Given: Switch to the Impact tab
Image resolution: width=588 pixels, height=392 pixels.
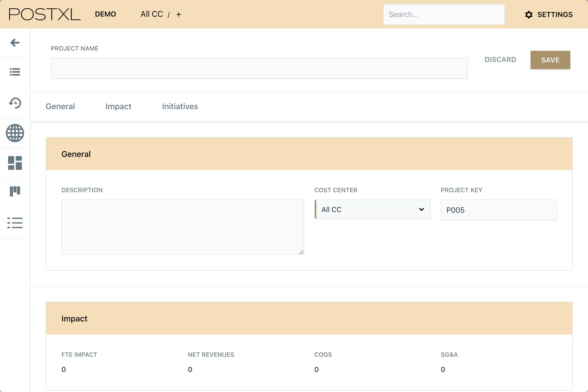Looking at the screenshot, I should (118, 106).
